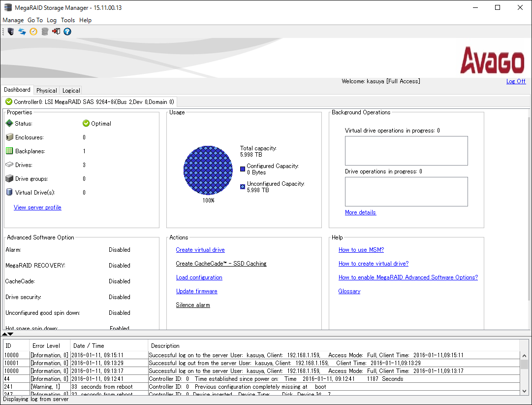This screenshot has height=405, width=532.
Task: Click the log scrollbar up arrow
Action: click(x=524, y=356)
